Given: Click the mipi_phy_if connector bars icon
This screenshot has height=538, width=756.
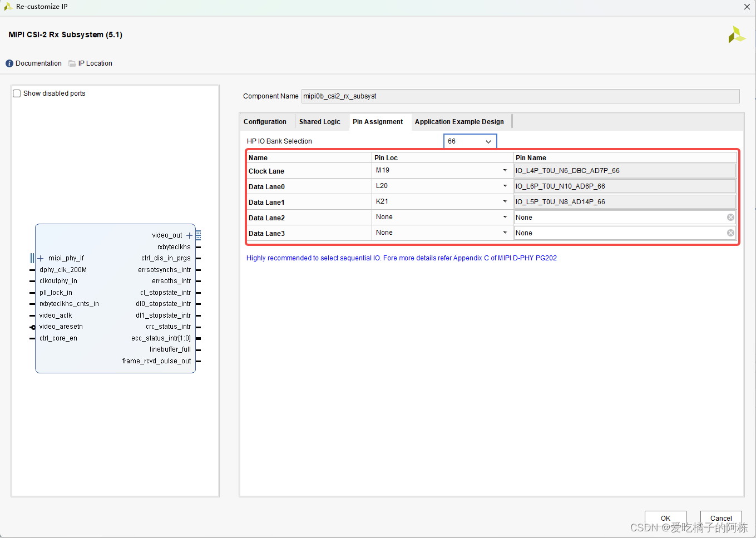Looking at the screenshot, I should (32, 258).
